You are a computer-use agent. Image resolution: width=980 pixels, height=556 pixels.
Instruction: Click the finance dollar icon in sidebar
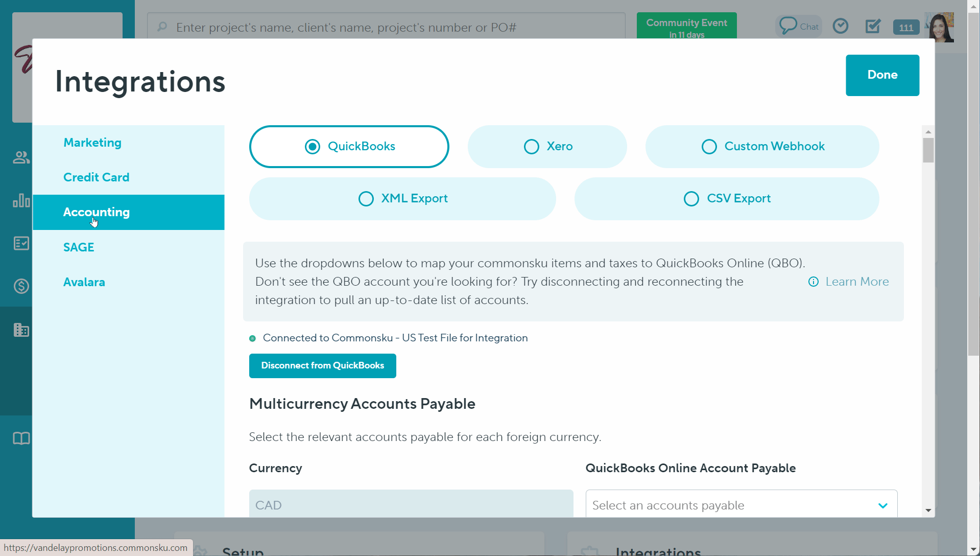pyautogui.click(x=21, y=286)
